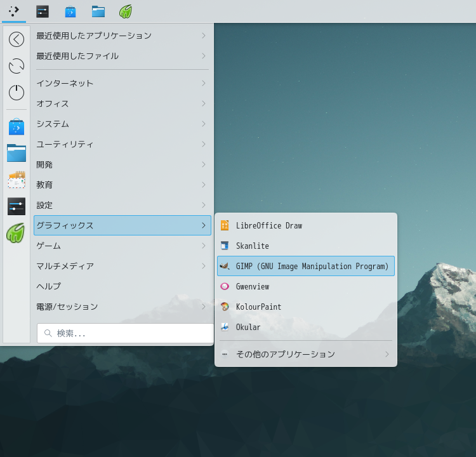Viewport: 476px width, 457px height.
Task: Launch GIMP (GNU Image Manipulation Program)
Action: [x=306, y=266]
